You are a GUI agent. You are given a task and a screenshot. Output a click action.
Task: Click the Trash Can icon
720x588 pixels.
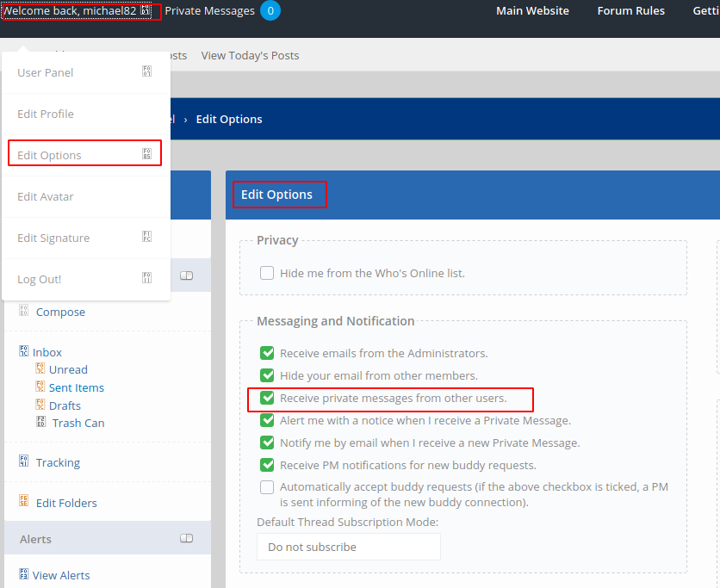pyautogui.click(x=41, y=423)
